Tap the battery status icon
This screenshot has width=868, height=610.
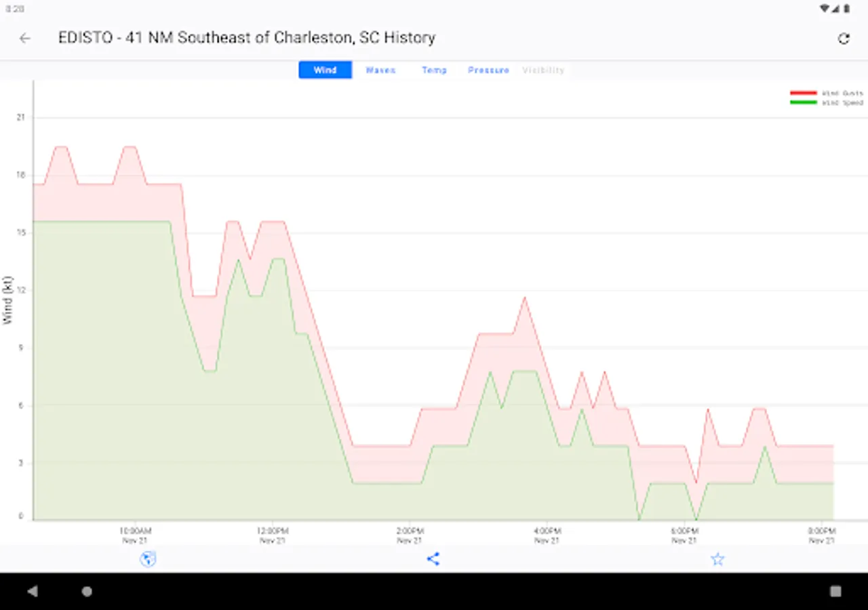pyautogui.click(x=846, y=9)
